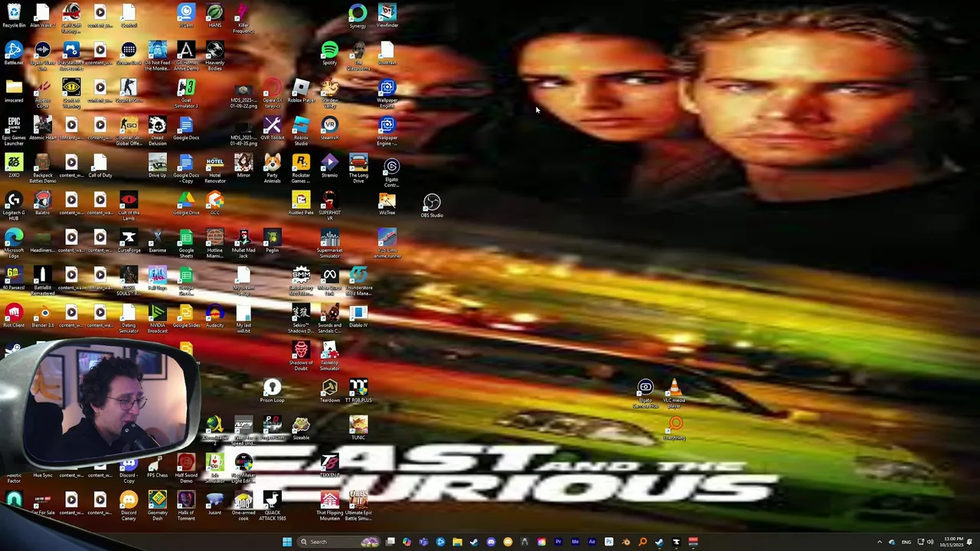Open Google Drive desktop shortcut
980x551 pixels.
(186, 204)
